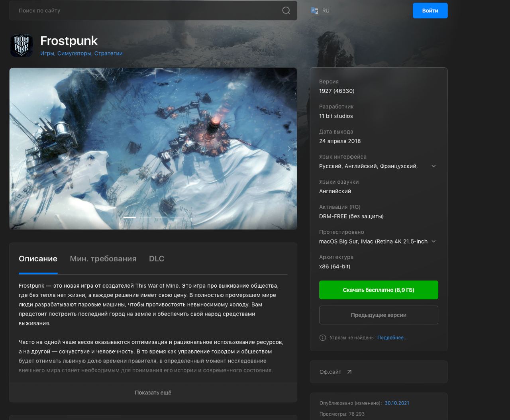Go to the next screenshot with right arrow
The width and height of the screenshot is (510, 420).
[289, 149]
